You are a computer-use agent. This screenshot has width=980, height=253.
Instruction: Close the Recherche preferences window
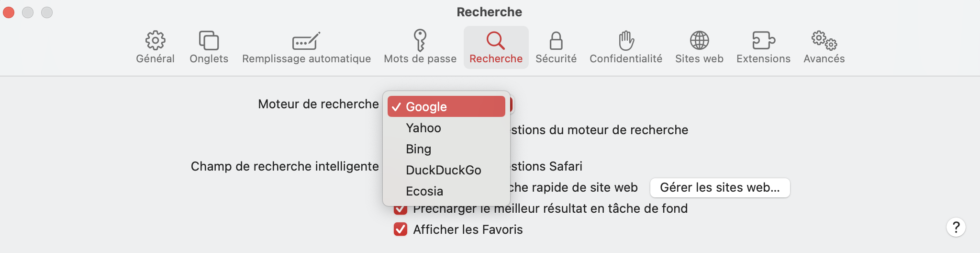pos(9,12)
